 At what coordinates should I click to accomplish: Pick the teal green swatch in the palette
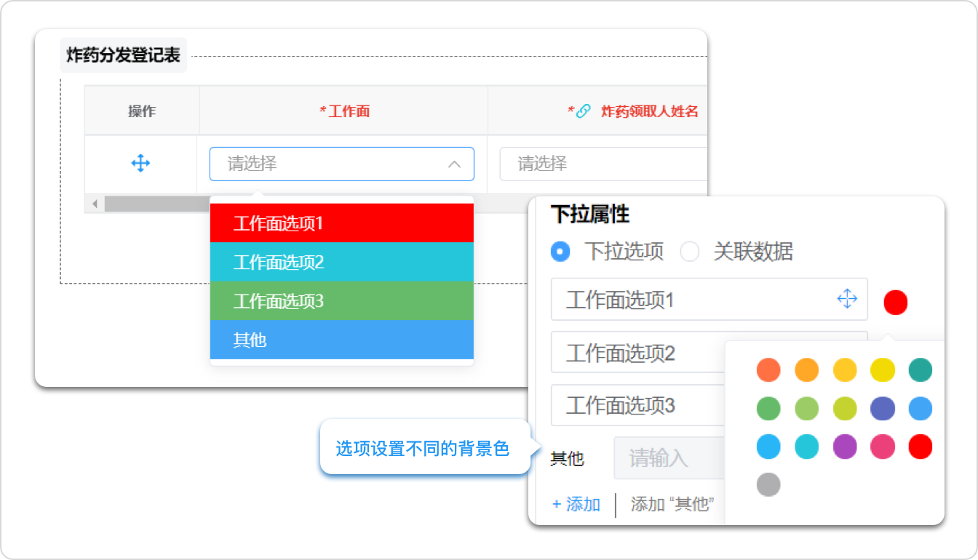coord(920,370)
